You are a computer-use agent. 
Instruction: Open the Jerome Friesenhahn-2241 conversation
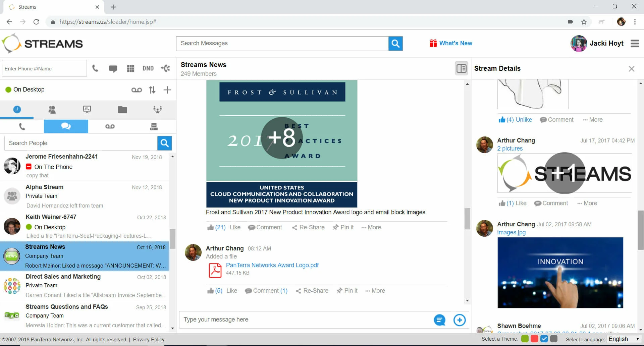(x=85, y=166)
